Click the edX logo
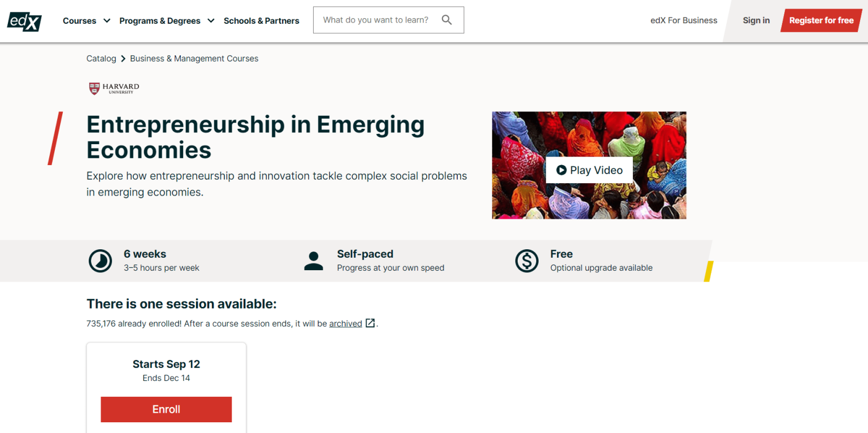 [x=24, y=21]
